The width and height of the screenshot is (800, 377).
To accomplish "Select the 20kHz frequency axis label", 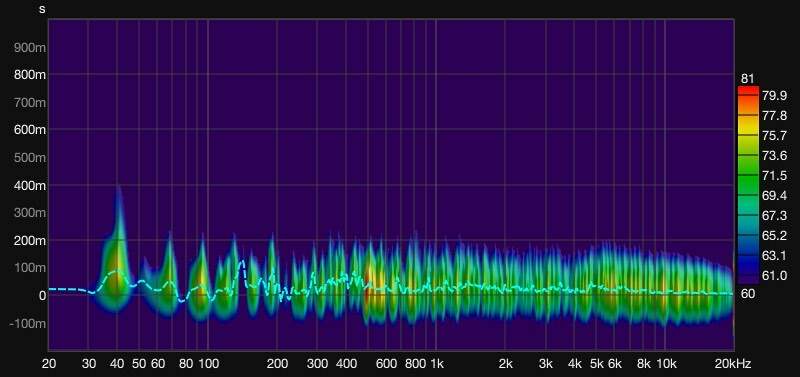I will click(x=733, y=364).
